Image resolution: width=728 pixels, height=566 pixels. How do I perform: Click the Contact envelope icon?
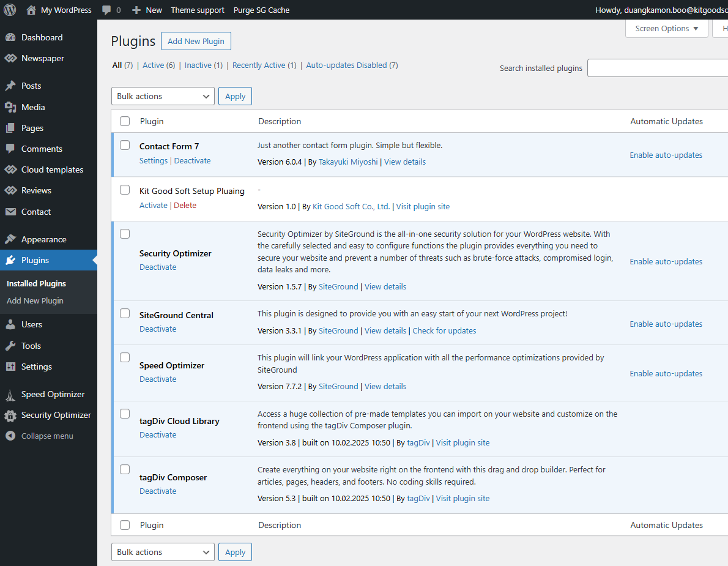point(10,212)
